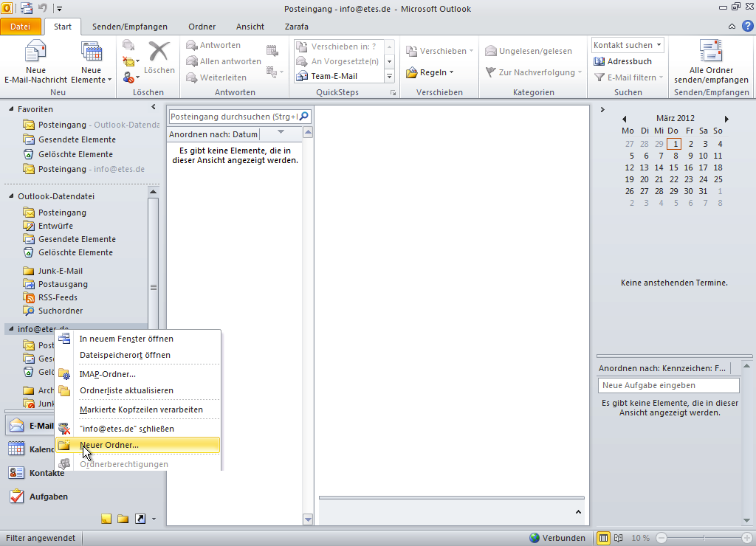
Task: Switch to the Ordner tab
Action: pos(202,27)
